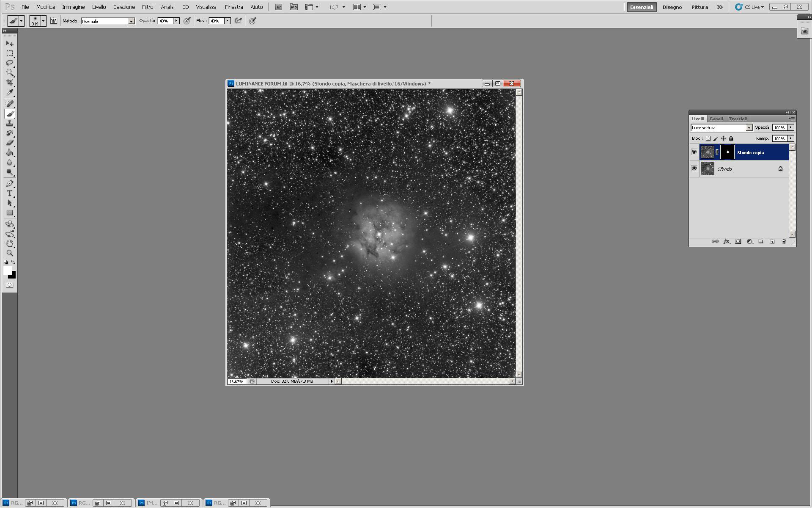Screen dimensions: 812x508
Task: Select the Sfondo copia layer mask thumbnail
Action: click(x=727, y=152)
